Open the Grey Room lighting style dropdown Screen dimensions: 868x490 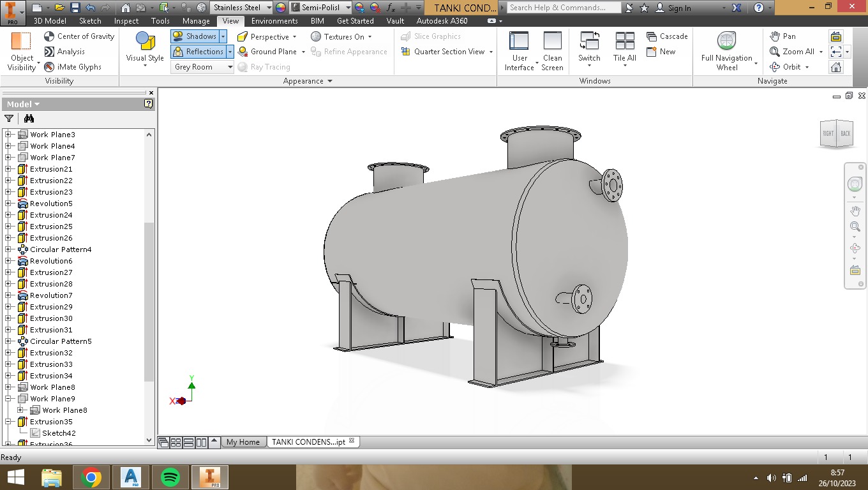pos(230,67)
